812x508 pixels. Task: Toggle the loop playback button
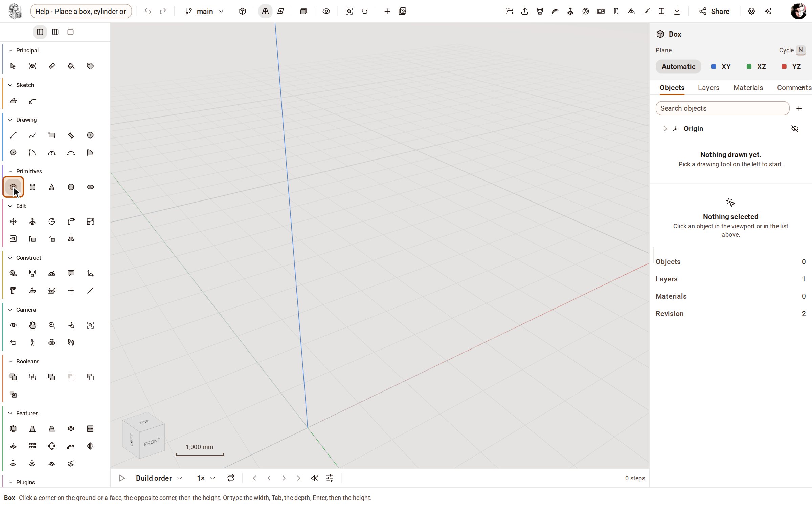(231, 478)
